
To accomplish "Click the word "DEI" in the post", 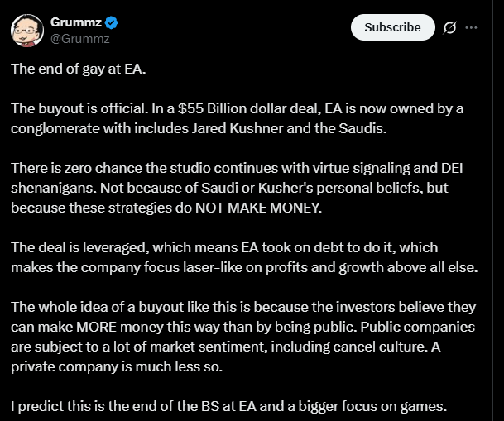I will click(x=452, y=168).
